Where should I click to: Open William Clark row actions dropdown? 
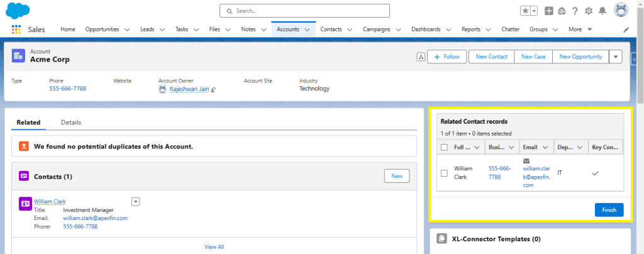[136, 201]
